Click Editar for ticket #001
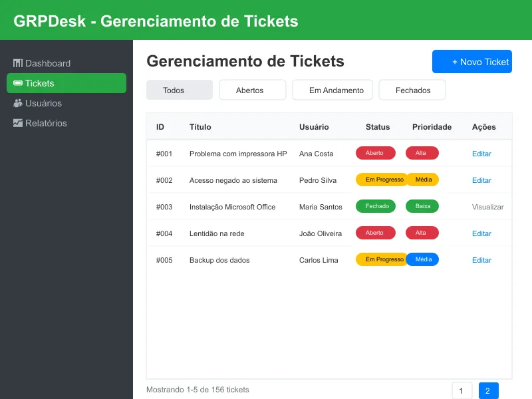Viewport: 532px width, 399px height. (x=481, y=154)
